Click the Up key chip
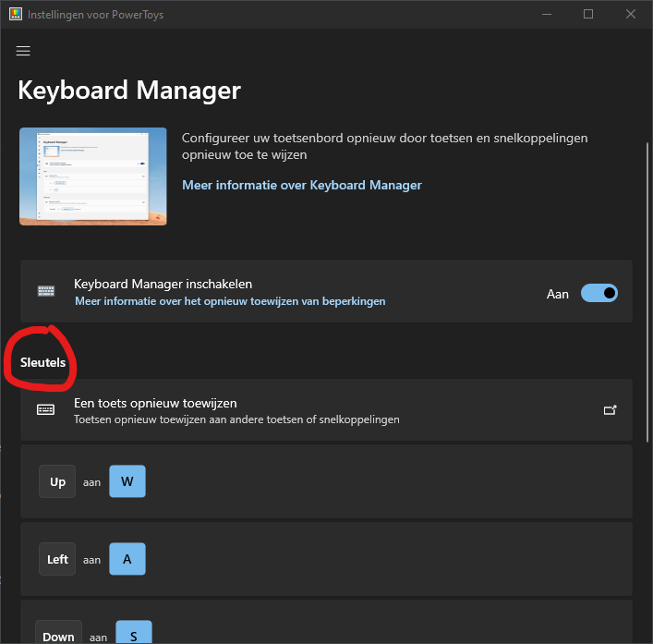The width and height of the screenshot is (653, 644). coord(57,481)
